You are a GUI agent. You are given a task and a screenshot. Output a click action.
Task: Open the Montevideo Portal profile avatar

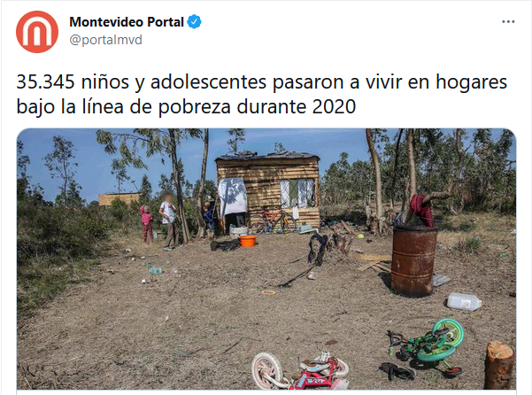(37, 32)
